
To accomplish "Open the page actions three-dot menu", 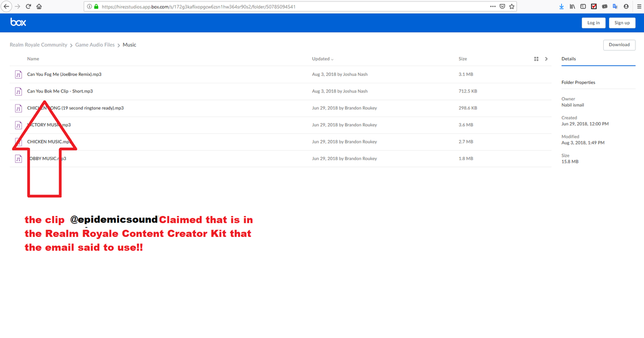I will (x=493, y=6).
